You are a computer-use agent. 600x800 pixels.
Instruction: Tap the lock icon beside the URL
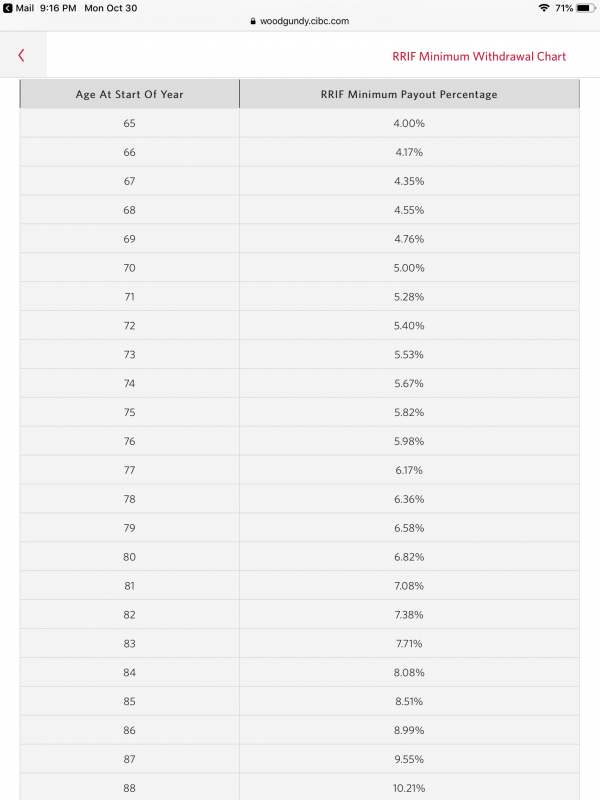252,21
